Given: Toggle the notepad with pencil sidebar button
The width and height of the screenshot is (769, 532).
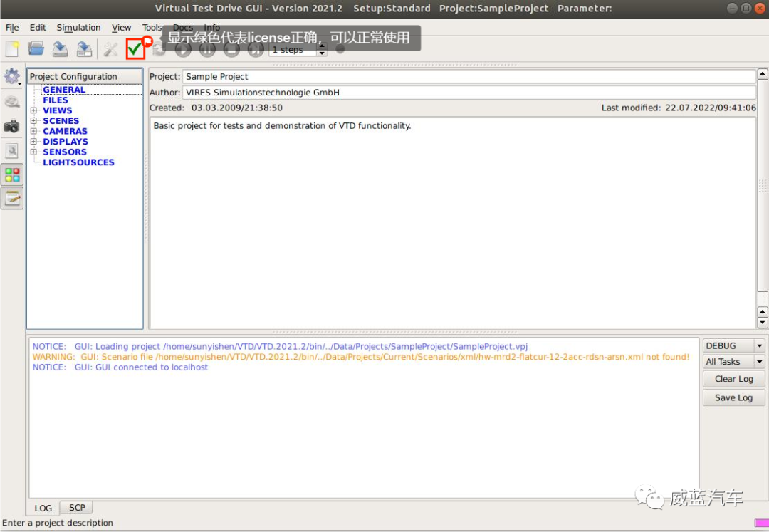Looking at the screenshot, I should (x=12, y=199).
